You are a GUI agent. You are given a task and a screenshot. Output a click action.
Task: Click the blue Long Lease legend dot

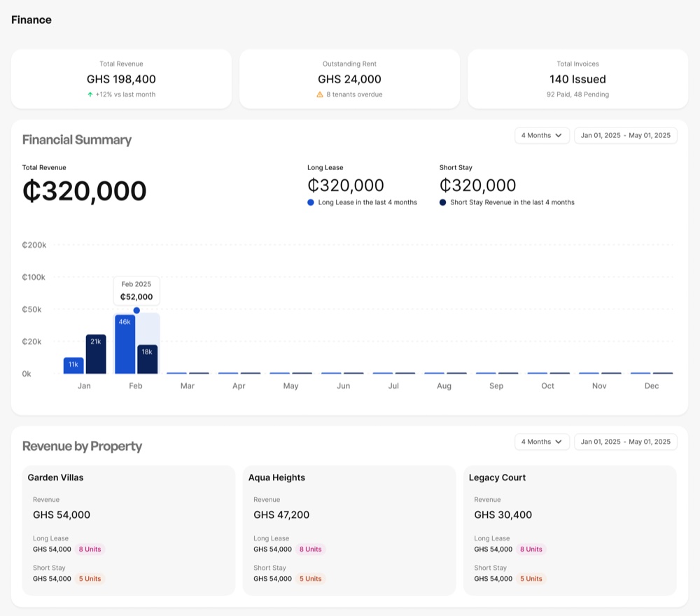(x=311, y=202)
